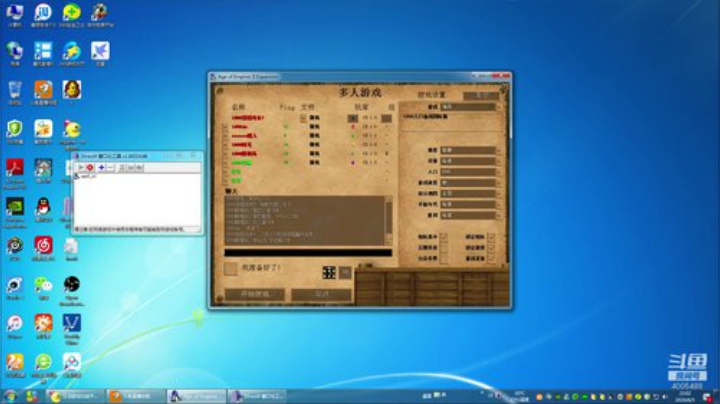Click player color box in first row

click(352, 118)
